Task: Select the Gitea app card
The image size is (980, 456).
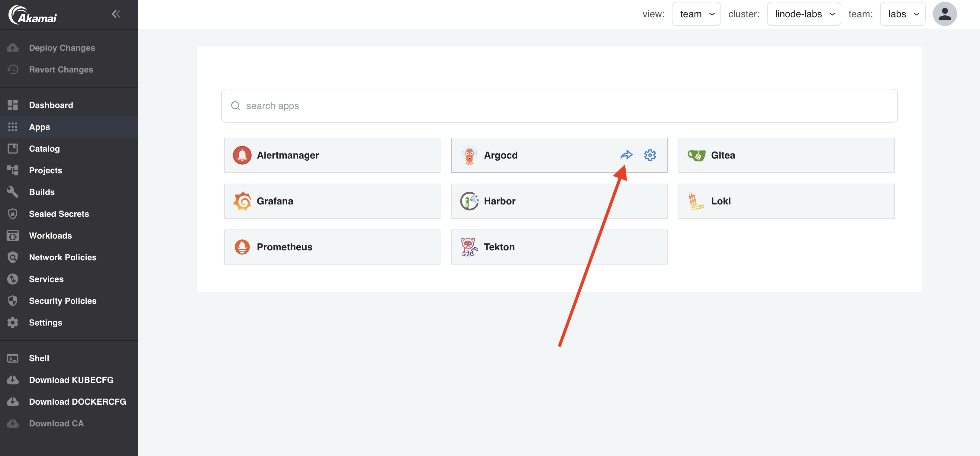Action: [x=786, y=155]
